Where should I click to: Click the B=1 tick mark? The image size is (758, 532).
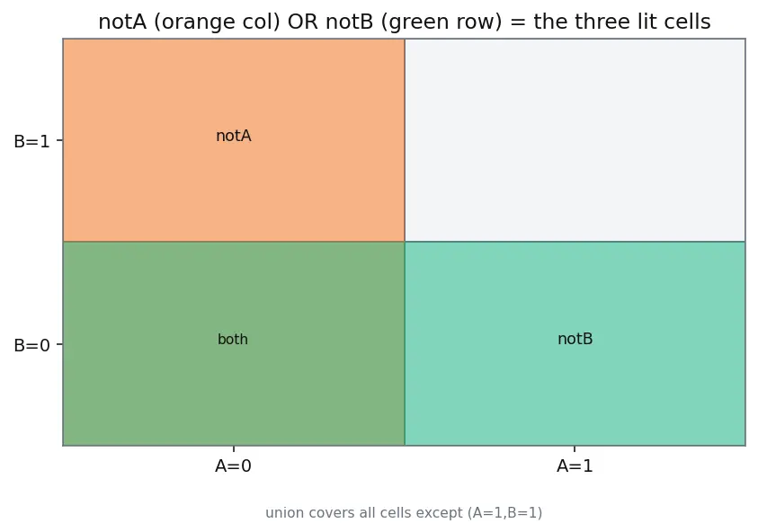[60, 140]
